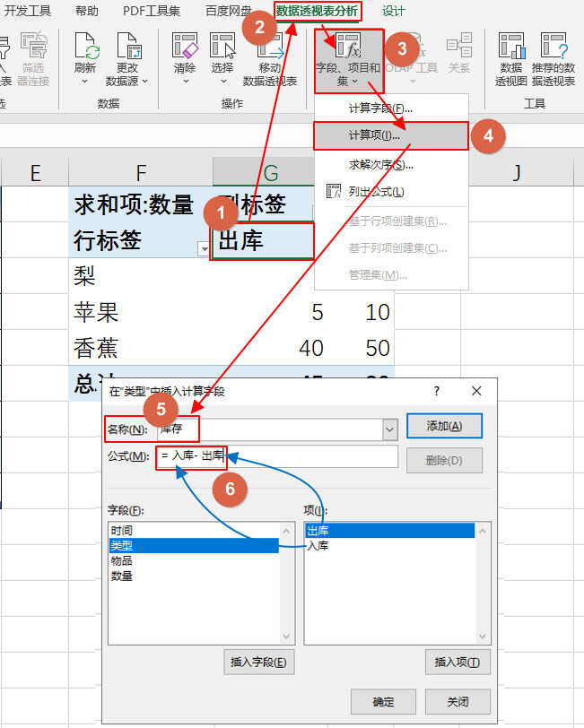Select 出库 in the items list

coord(390,530)
